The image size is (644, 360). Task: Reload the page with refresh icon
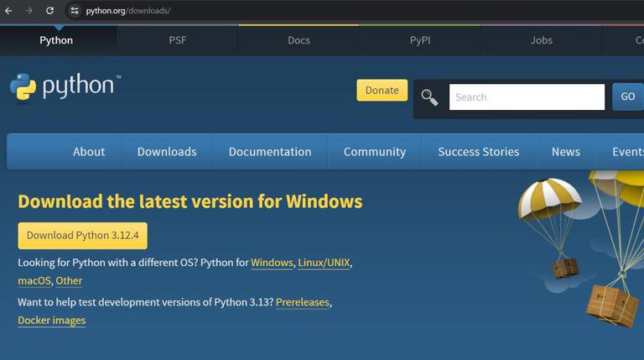(x=49, y=11)
